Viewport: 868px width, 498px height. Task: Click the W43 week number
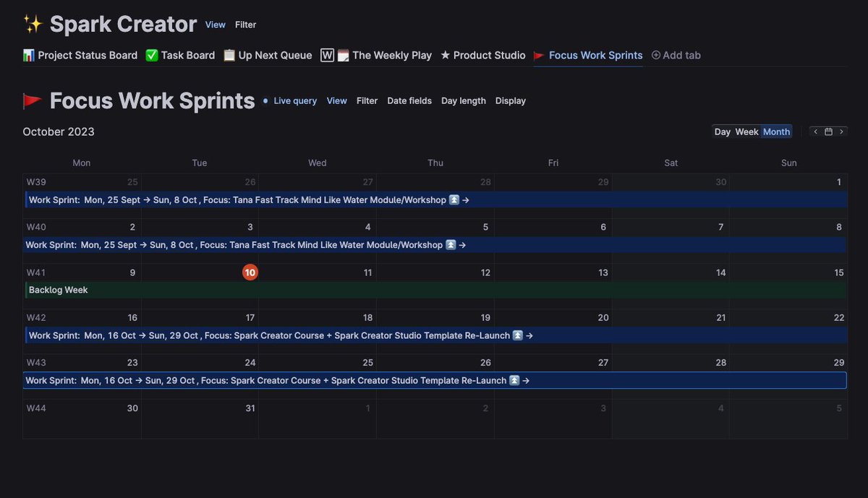(x=36, y=363)
